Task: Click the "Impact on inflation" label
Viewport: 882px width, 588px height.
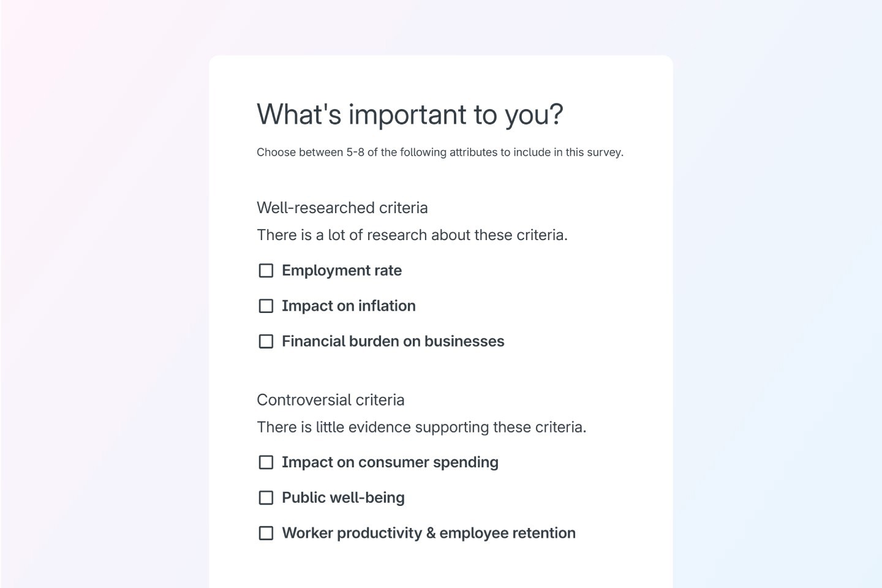Action: point(349,306)
